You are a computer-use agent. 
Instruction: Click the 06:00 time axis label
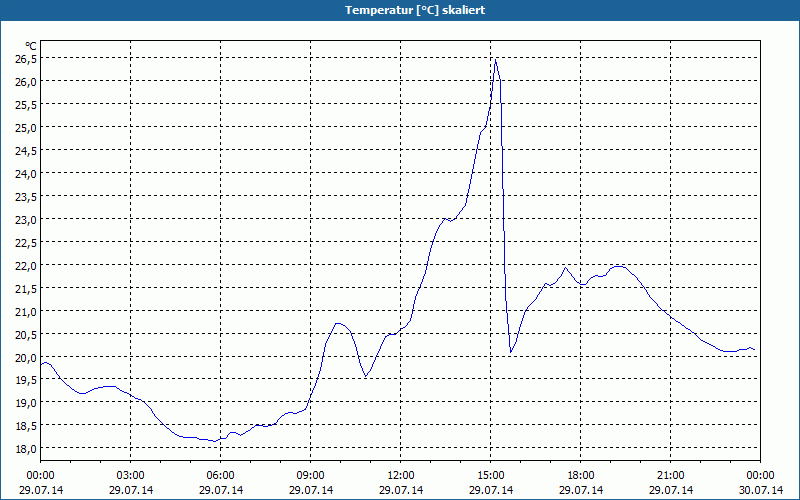click(220, 476)
